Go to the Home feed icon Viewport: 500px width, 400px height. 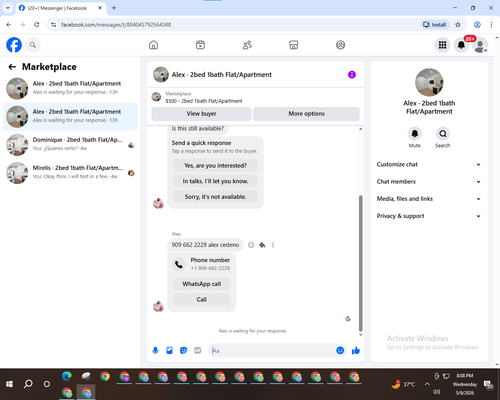coord(153,45)
